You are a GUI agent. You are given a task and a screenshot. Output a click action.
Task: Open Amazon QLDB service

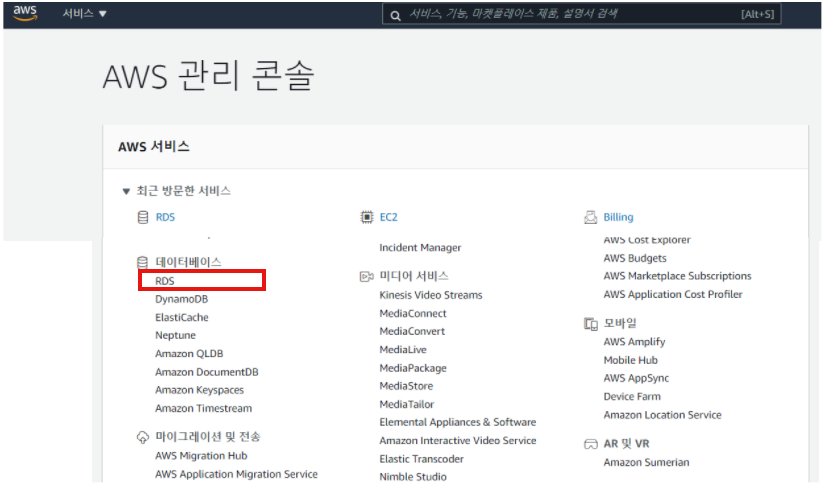(189, 354)
